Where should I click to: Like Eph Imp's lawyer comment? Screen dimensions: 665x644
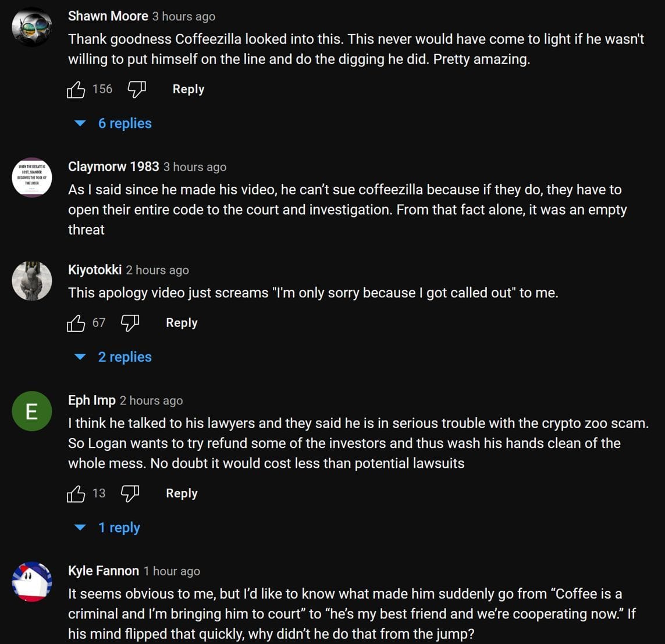pyautogui.click(x=76, y=493)
